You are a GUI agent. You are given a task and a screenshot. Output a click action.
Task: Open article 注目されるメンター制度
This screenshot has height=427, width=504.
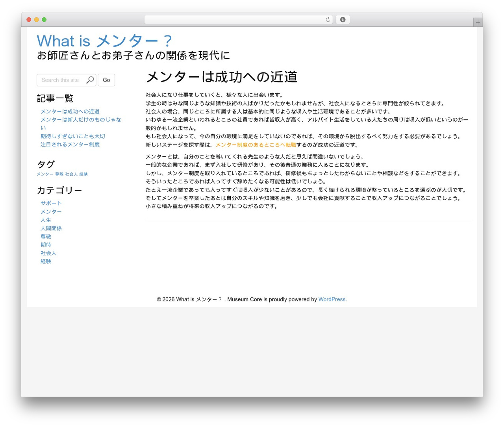(x=70, y=145)
